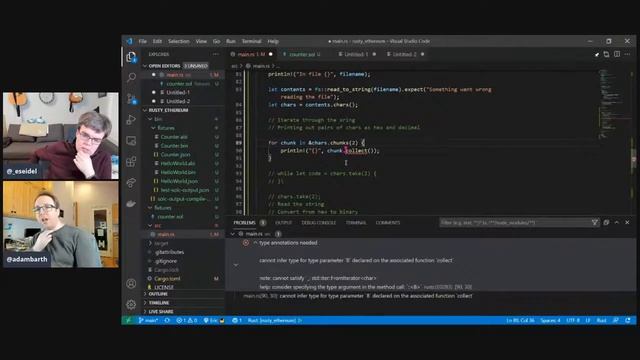The image size is (640, 360).
Task: Open the Search view in the activity bar
Action: (x=131, y=77)
